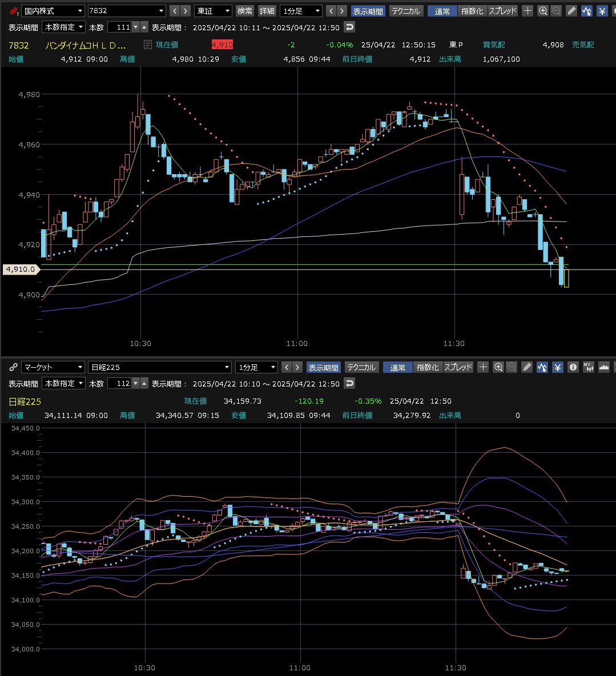Screen dimensions: 616x676
Task: Open the 7832 stock code dropdown
Action: coord(127,11)
